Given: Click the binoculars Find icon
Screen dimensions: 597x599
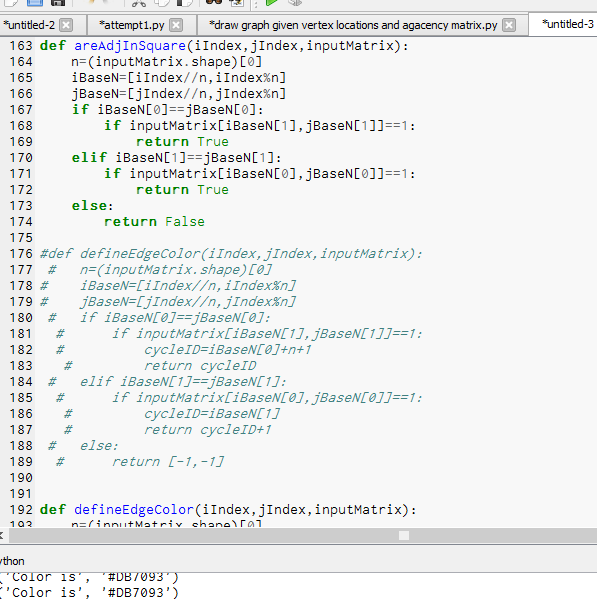Looking at the screenshot, I should (214, 2).
